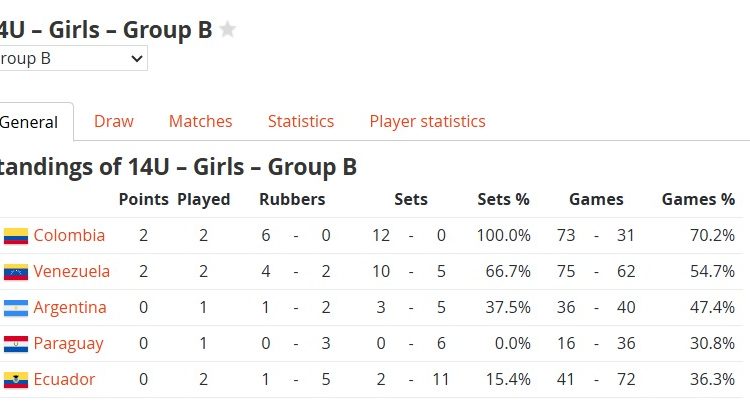Click the Games % column header
Screen dimensions: 750x419
(698, 199)
